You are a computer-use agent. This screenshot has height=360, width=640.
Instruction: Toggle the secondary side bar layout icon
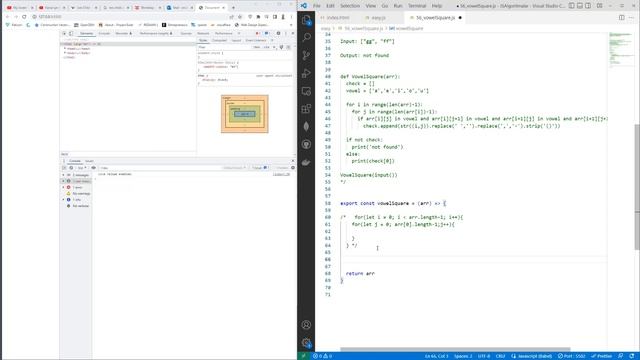pos(588,6)
